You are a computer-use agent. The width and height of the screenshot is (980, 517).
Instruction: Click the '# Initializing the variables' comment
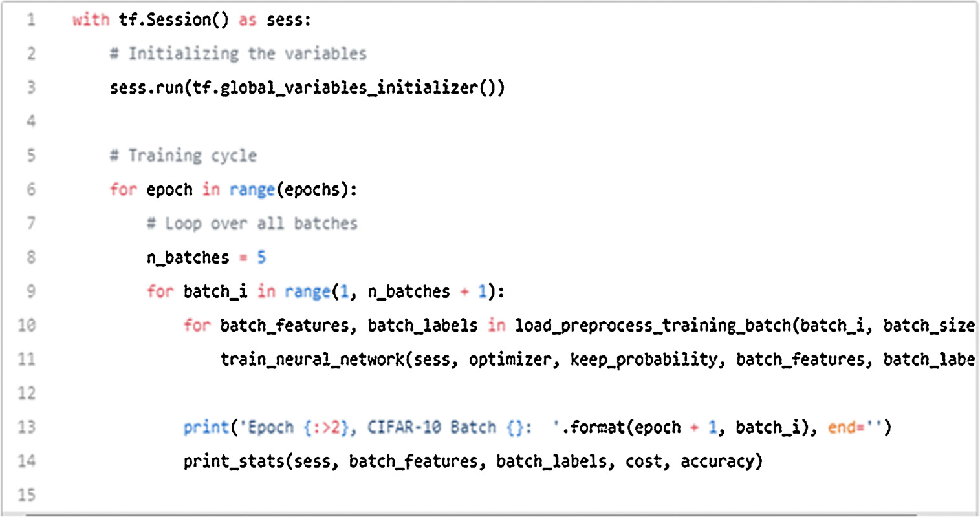click(x=238, y=54)
